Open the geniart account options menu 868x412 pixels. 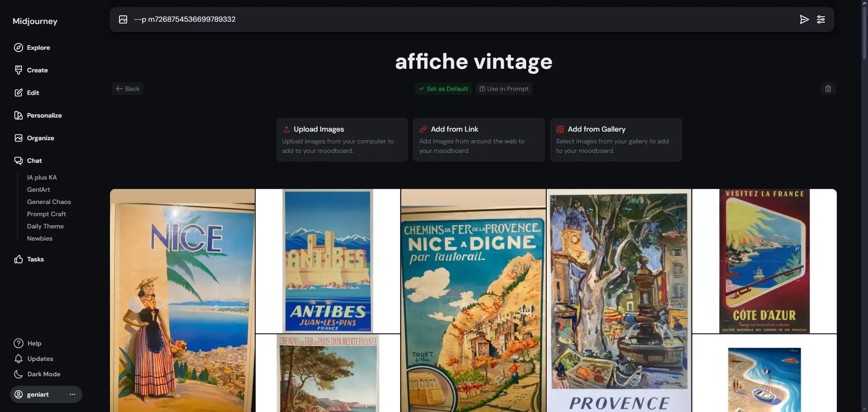(72, 394)
